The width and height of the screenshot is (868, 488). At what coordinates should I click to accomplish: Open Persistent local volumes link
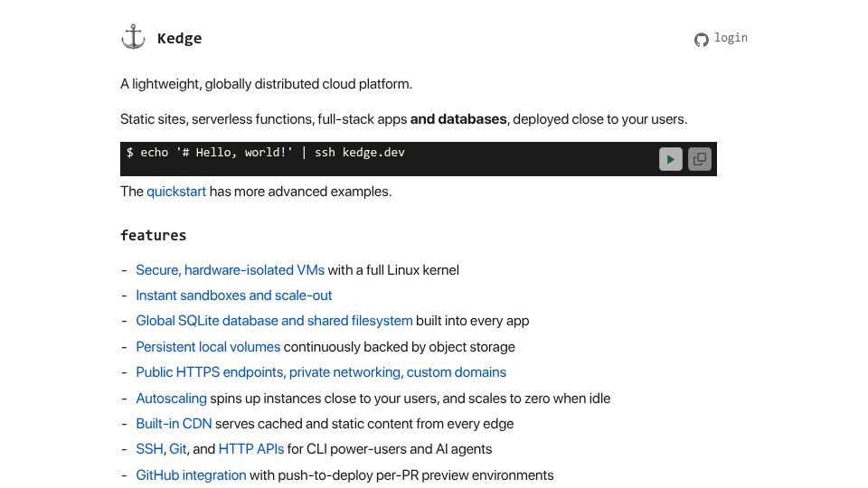click(208, 347)
